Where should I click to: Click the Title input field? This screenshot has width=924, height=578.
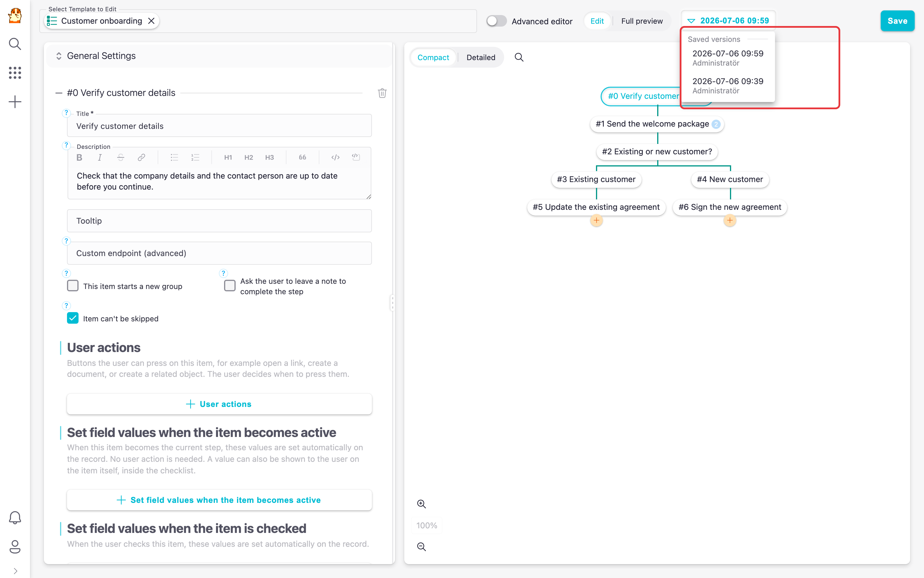pos(219,126)
